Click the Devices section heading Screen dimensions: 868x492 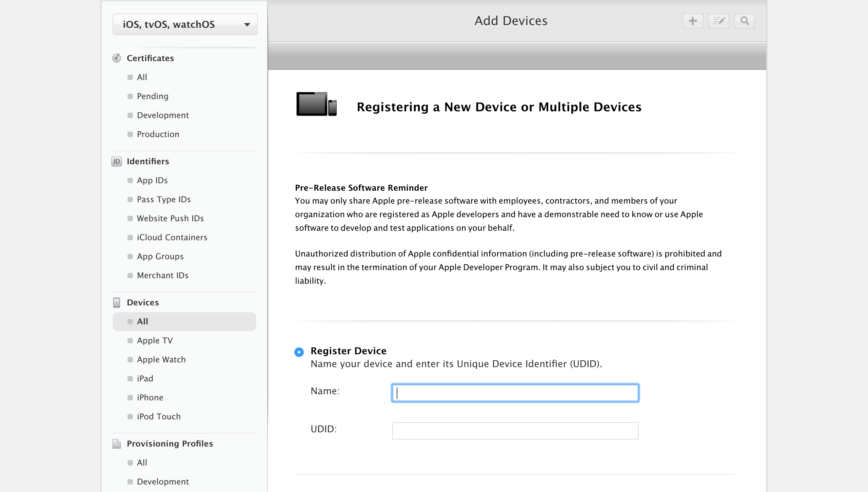(143, 302)
